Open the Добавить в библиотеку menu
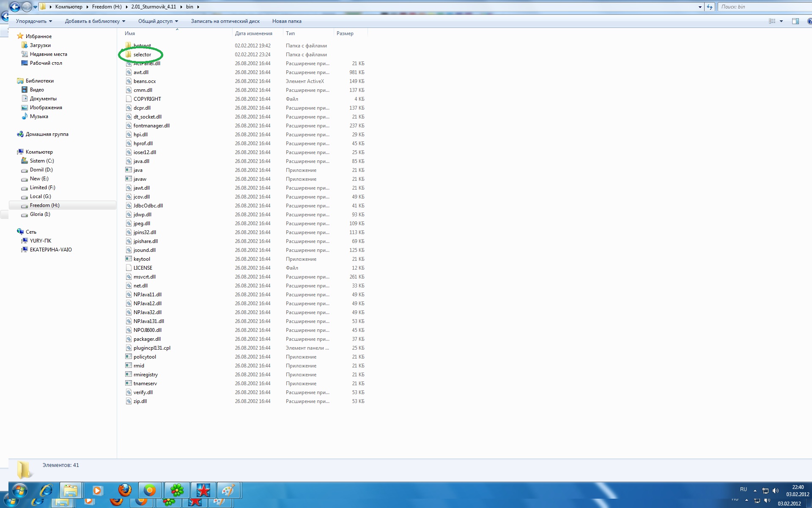The image size is (812, 508). [x=95, y=21]
